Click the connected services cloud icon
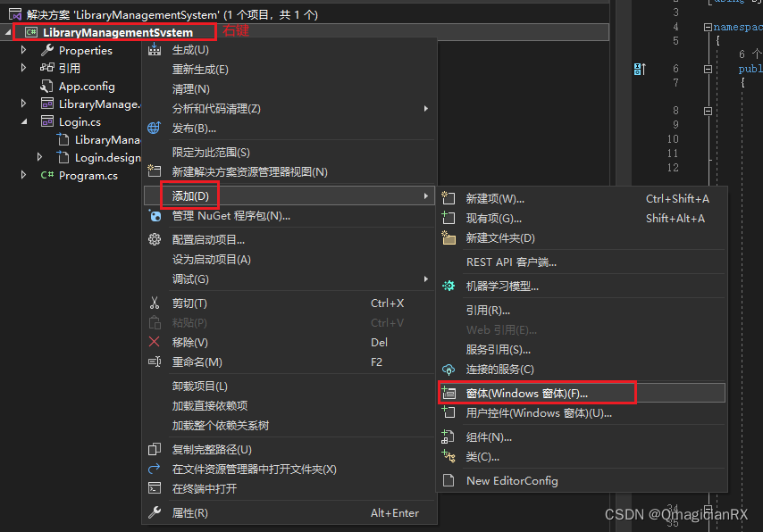This screenshot has height=532, width=763. tap(449, 369)
